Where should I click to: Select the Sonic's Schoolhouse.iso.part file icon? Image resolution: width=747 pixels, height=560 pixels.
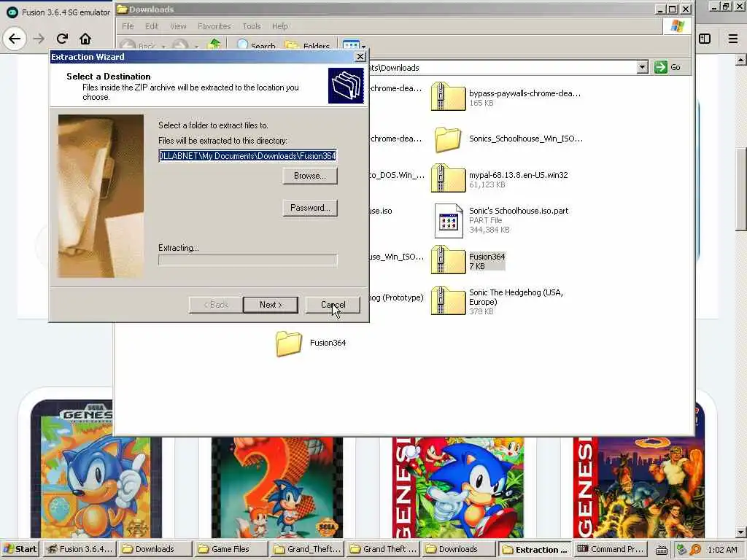point(449,221)
